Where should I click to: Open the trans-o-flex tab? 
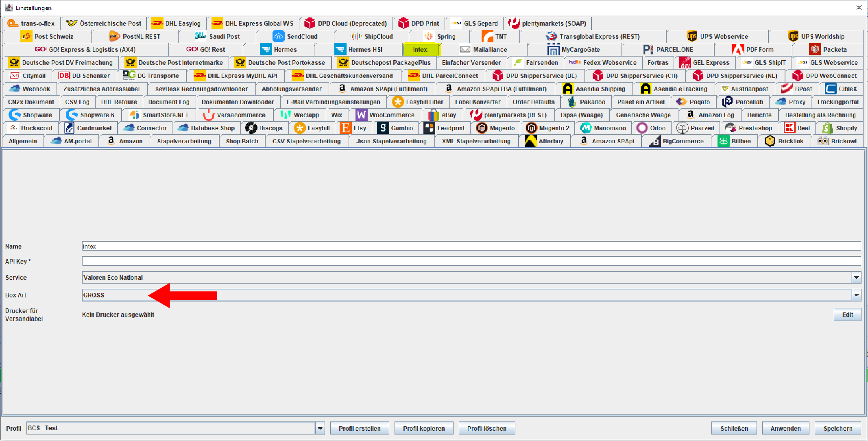pyautogui.click(x=31, y=23)
